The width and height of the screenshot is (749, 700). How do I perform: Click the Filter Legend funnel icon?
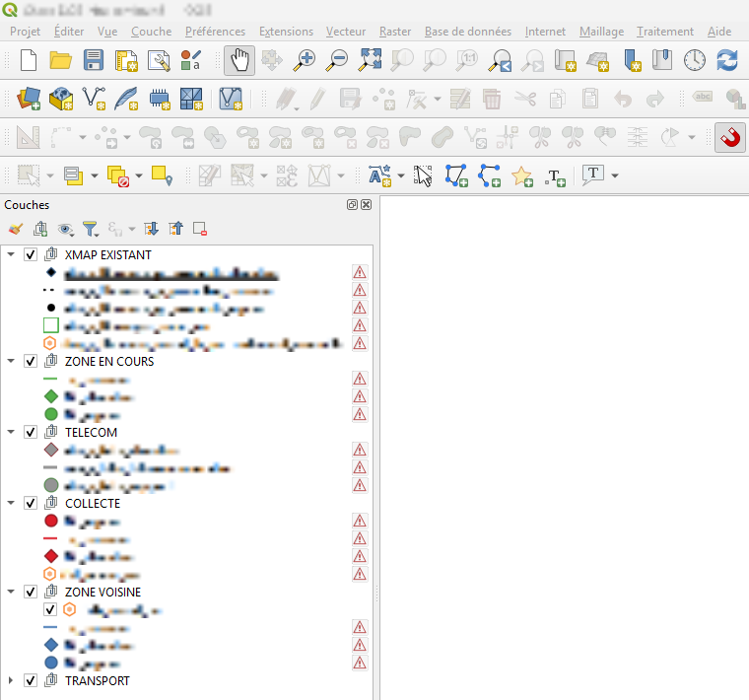tap(91, 230)
